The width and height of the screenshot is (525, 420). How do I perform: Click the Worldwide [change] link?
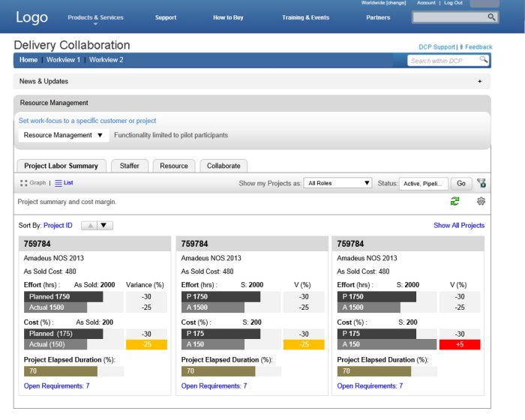[383, 3]
